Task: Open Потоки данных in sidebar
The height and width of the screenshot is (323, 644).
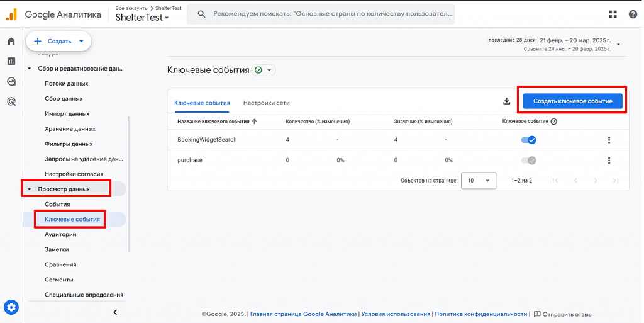Action: (67, 83)
